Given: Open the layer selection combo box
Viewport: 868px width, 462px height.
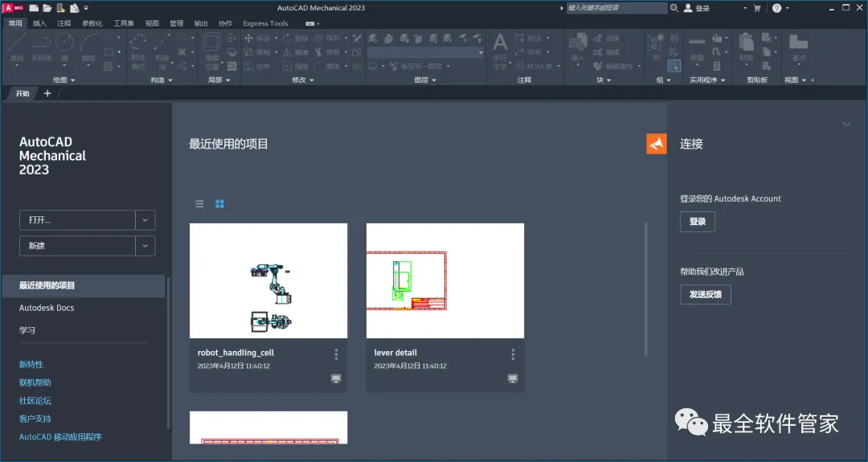Looking at the screenshot, I should click(x=426, y=52).
